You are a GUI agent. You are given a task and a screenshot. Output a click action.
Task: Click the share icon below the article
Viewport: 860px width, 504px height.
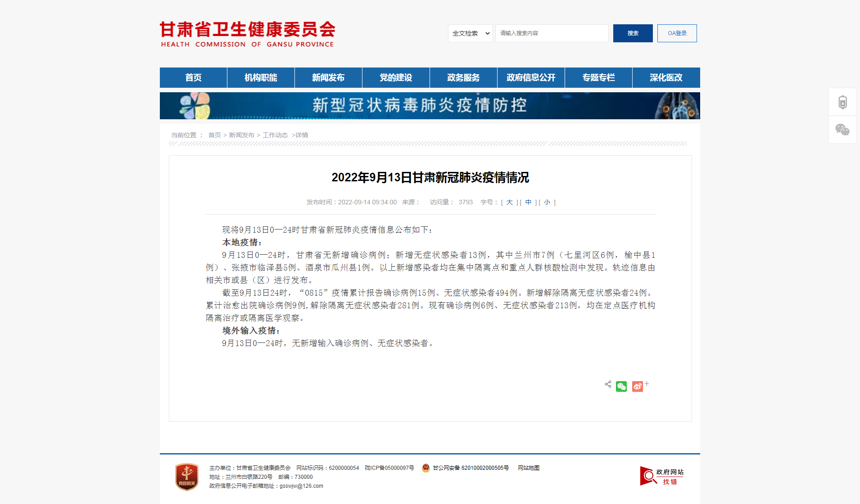608,384
